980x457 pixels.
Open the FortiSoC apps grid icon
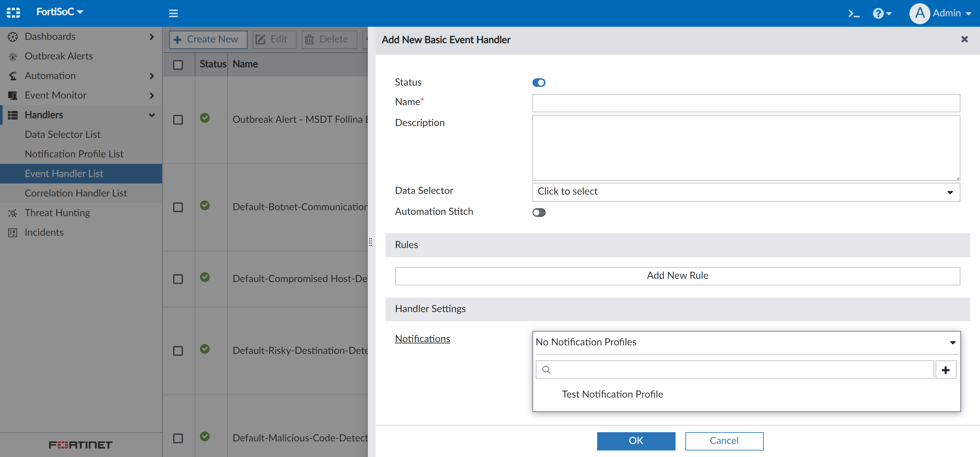13,12
